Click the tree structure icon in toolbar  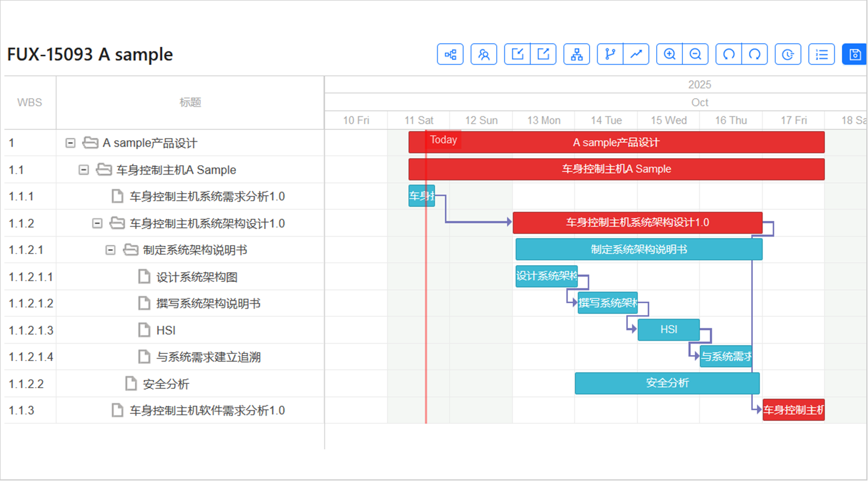450,55
